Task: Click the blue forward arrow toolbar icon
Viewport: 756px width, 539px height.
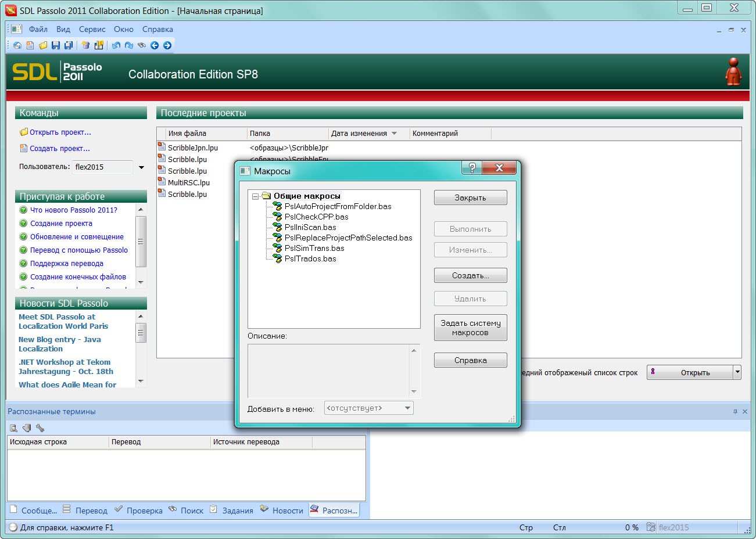Action: [167, 45]
